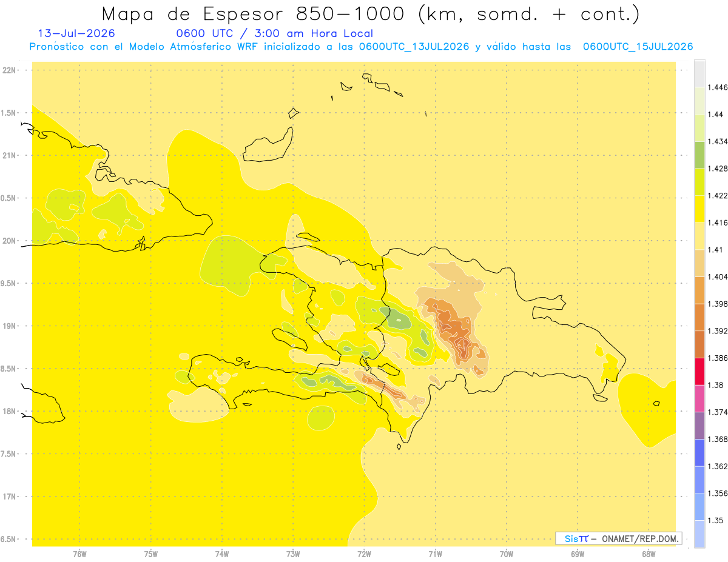Click the latitude label '19N'
This screenshot has width=728, height=562.
pyautogui.click(x=9, y=326)
